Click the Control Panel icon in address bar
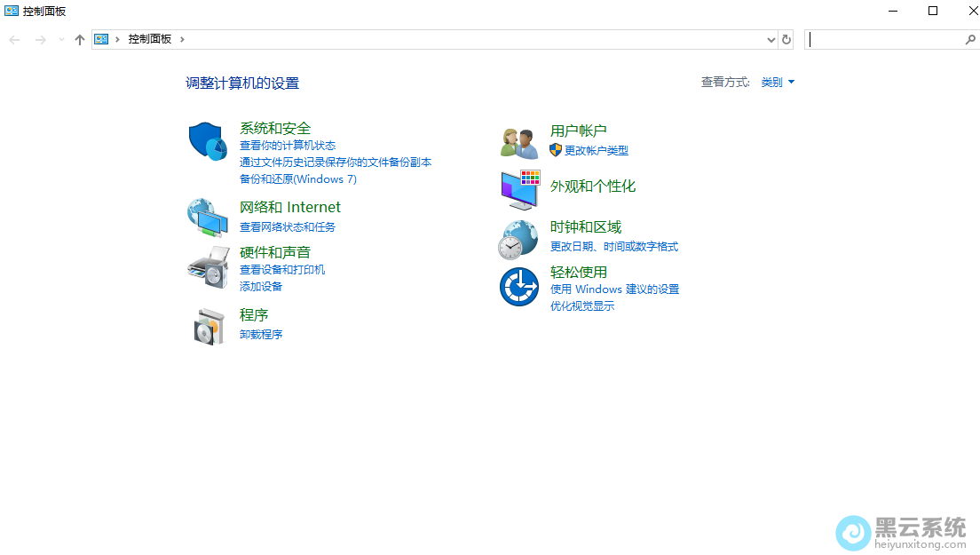This screenshot has width=980, height=555. coord(100,39)
